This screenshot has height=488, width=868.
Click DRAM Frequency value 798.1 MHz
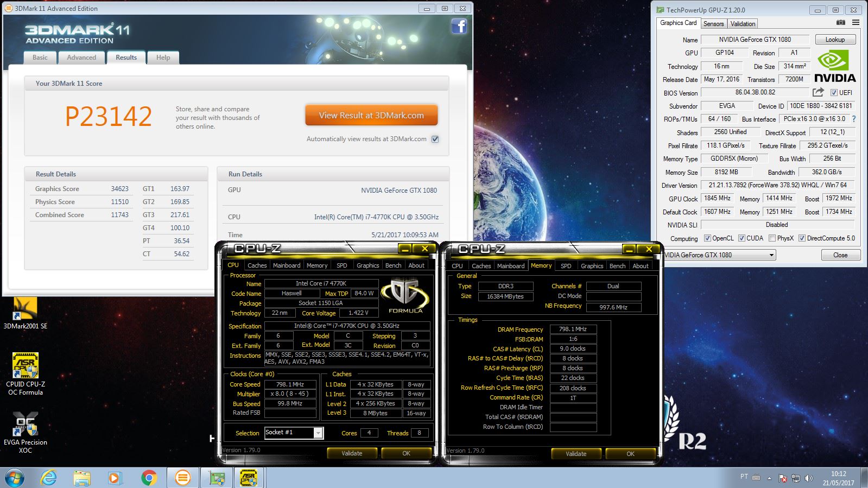point(573,329)
